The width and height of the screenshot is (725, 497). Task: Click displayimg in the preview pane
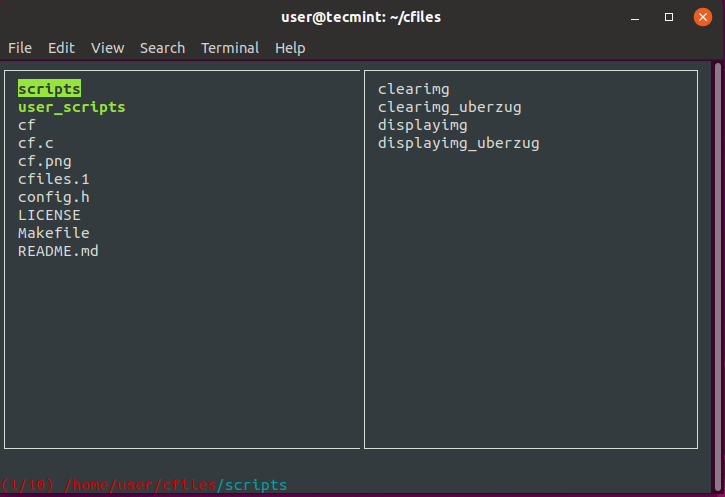point(422,125)
